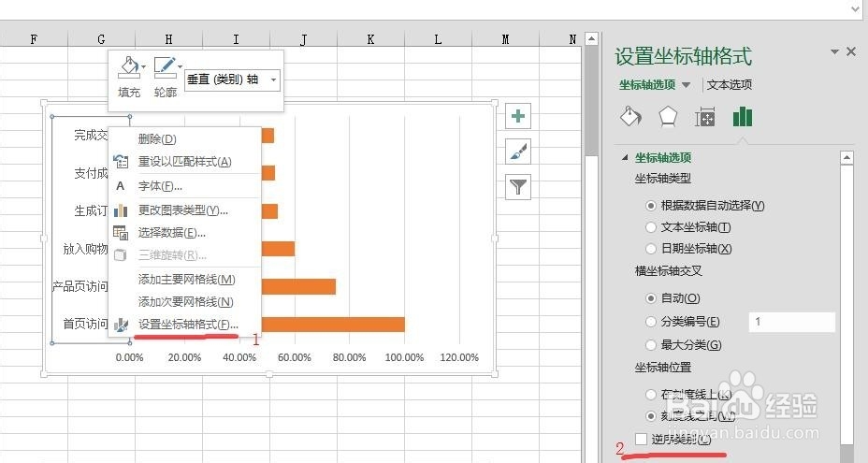This screenshot has height=463, width=868.
Task: Select the 在刻度线上(K) radio button
Action: [x=651, y=395]
